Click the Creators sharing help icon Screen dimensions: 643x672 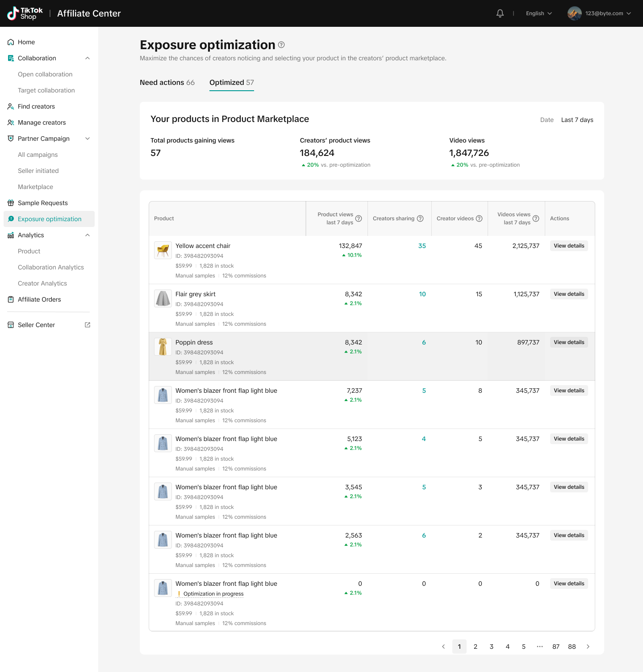point(420,218)
